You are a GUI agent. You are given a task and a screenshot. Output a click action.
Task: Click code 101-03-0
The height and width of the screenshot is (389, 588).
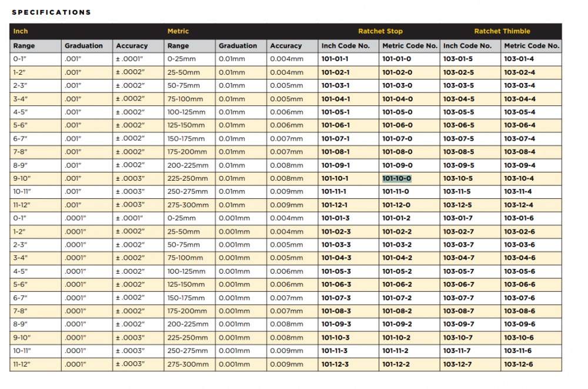coord(397,85)
